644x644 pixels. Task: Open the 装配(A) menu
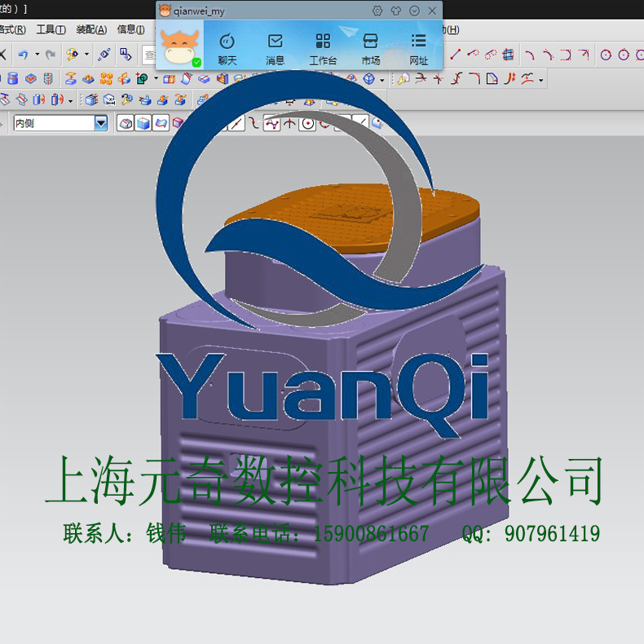pos(91,29)
